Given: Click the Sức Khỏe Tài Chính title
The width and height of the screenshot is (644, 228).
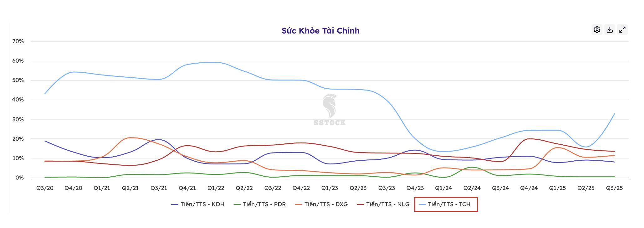Looking at the screenshot, I should [320, 31].
